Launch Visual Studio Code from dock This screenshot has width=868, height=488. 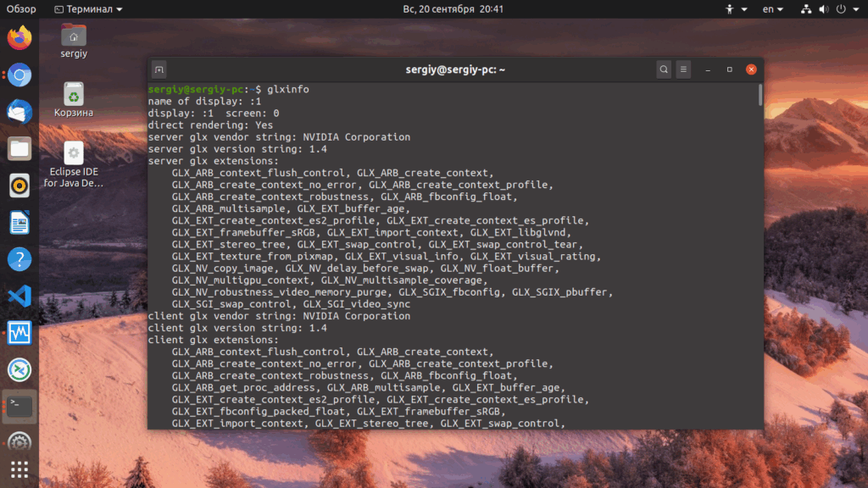pos(19,296)
